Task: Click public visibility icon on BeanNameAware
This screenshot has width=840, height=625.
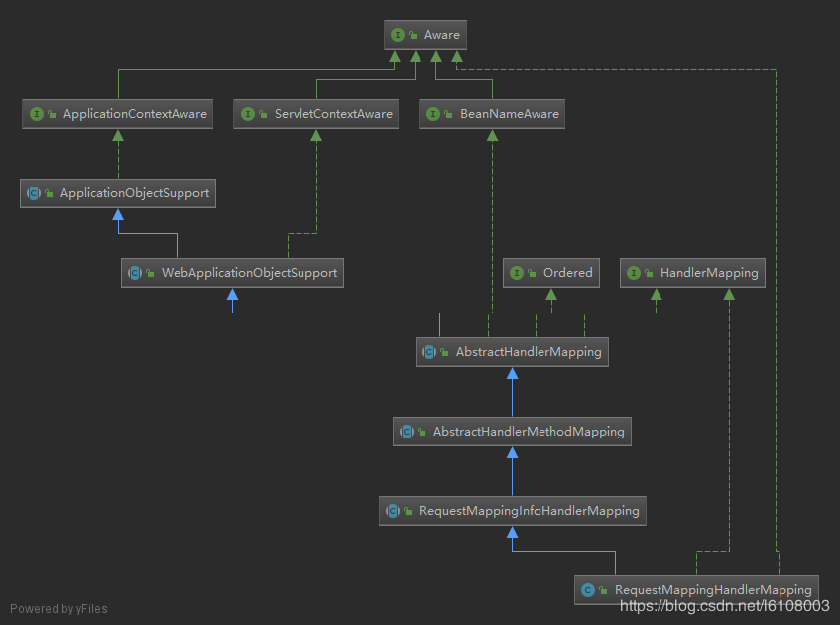Action: [448, 114]
